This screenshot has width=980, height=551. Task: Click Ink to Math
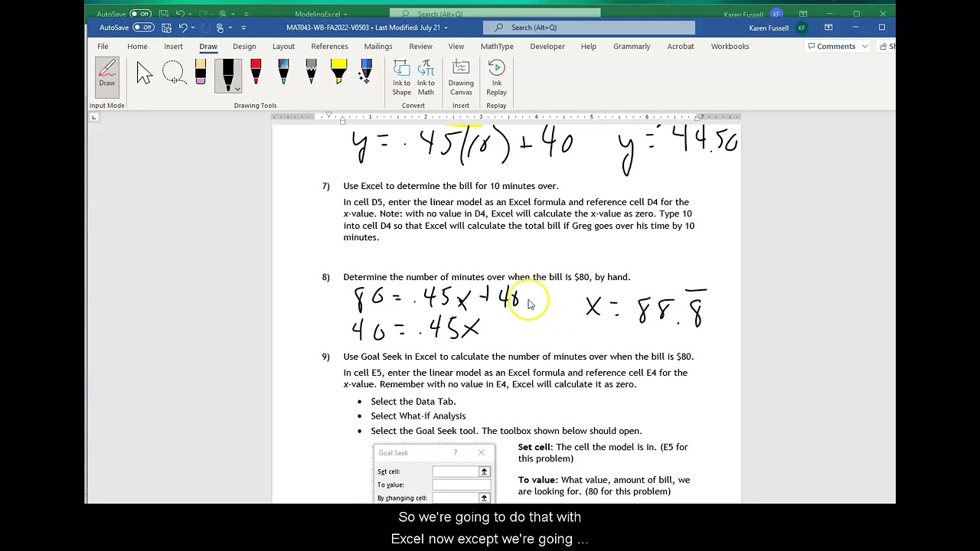tap(426, 78)
